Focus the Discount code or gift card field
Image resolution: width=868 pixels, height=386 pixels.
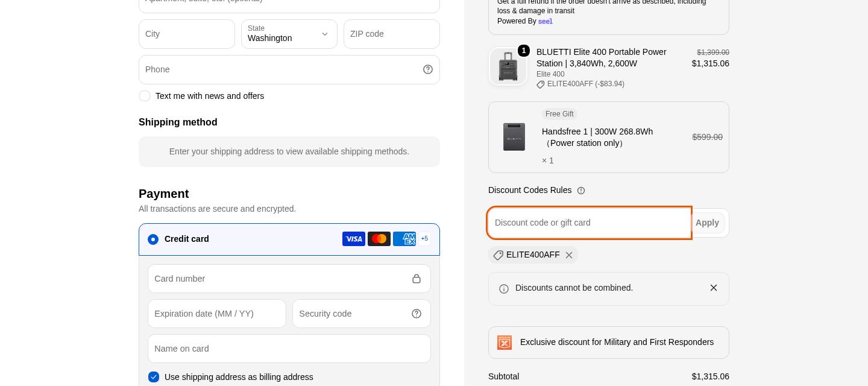(x=589, y=223)
